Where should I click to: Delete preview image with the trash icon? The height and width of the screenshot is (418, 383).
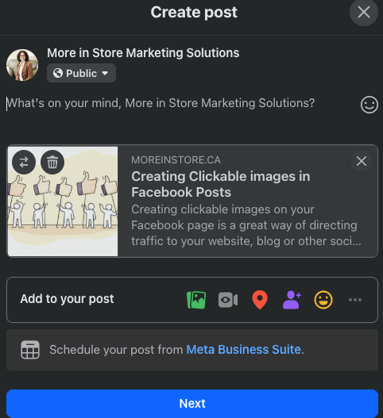tap(52, 162)
